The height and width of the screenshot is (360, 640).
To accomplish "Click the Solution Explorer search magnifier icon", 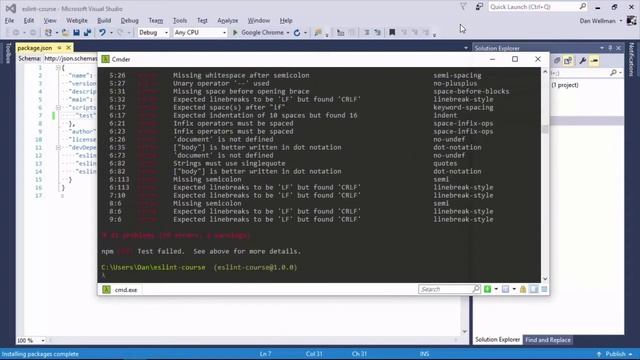I will pyautogui.click(x=613, y=73).
